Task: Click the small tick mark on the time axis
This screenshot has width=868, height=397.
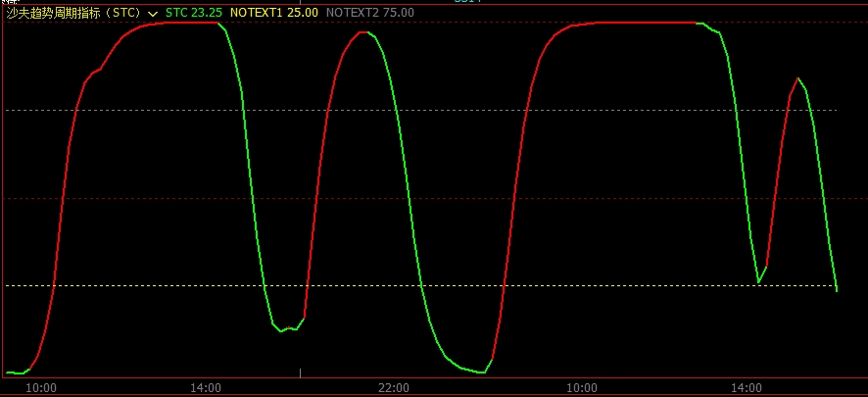Action: (300, 372)
